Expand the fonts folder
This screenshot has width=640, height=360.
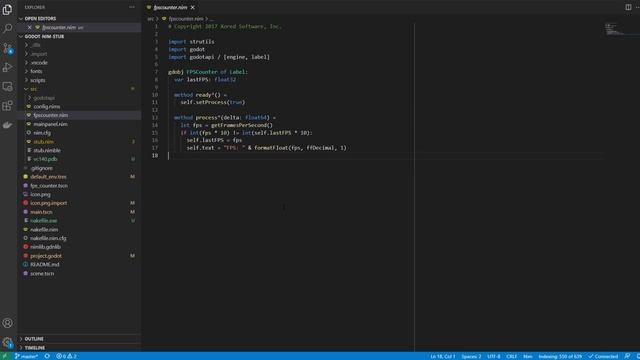pos(36,71)
